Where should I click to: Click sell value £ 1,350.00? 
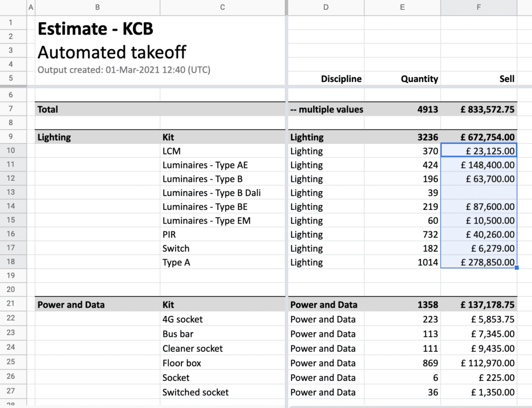(478, 392)
